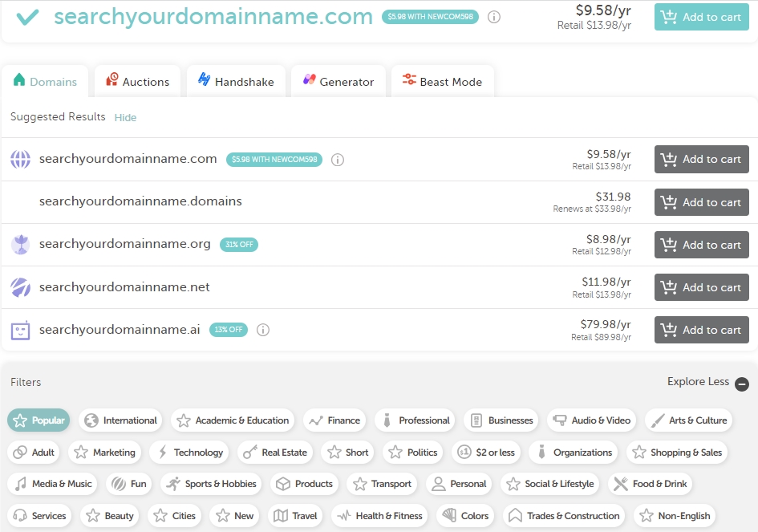Viewport: 758px width, 532px height.
Task: Click the info icon beside the top searchyourdomainname.com result
Action: tap(494, 17)
